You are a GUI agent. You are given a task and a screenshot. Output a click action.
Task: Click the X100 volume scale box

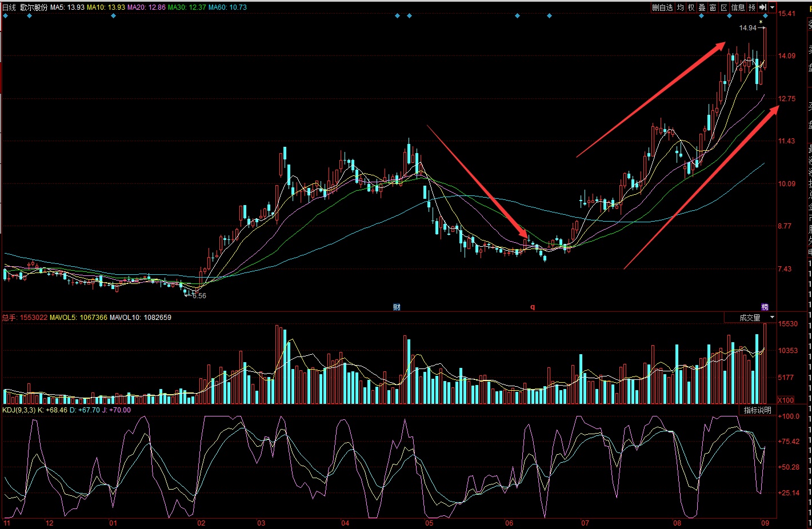[x=786, y=400]
